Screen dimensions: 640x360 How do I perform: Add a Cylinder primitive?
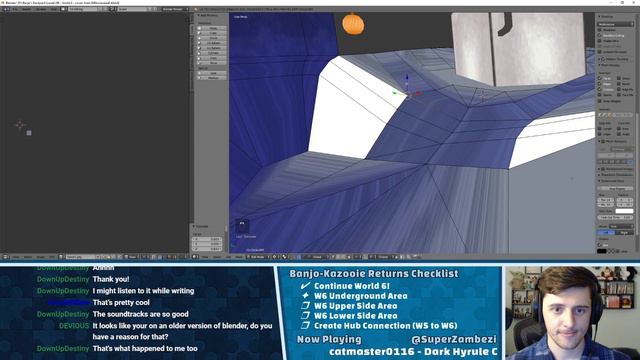click(x=212, y=53)
